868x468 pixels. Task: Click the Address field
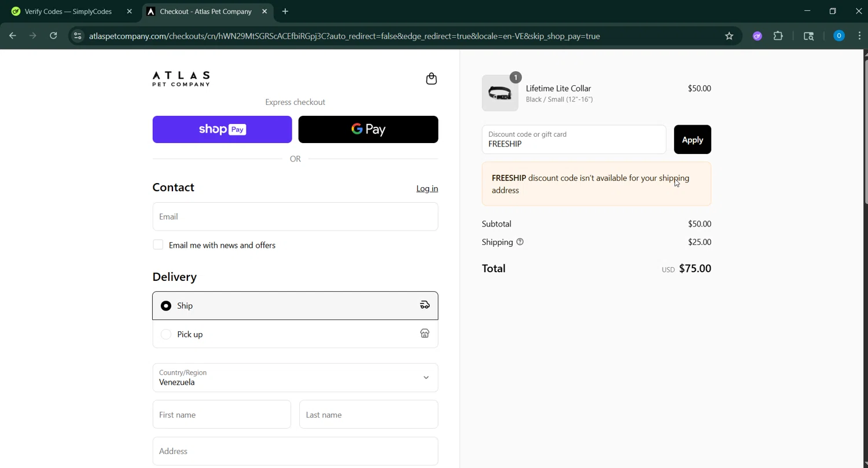[295, 451]
